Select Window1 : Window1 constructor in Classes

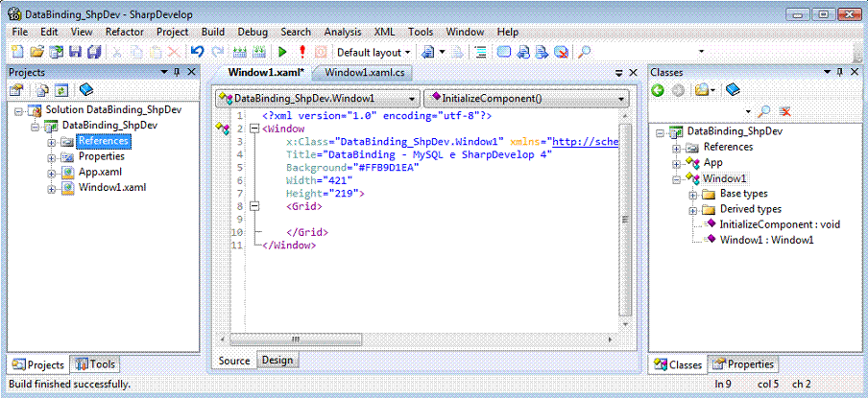(766, 240)
